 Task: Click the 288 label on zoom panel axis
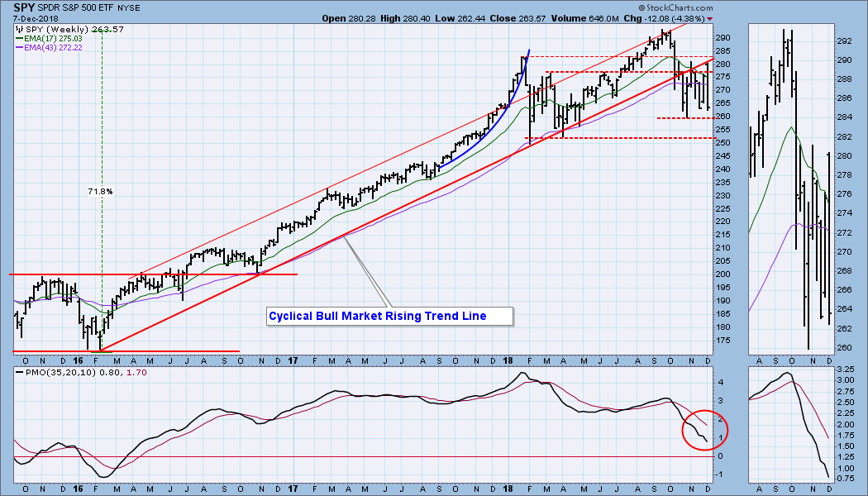pos(844,79)
